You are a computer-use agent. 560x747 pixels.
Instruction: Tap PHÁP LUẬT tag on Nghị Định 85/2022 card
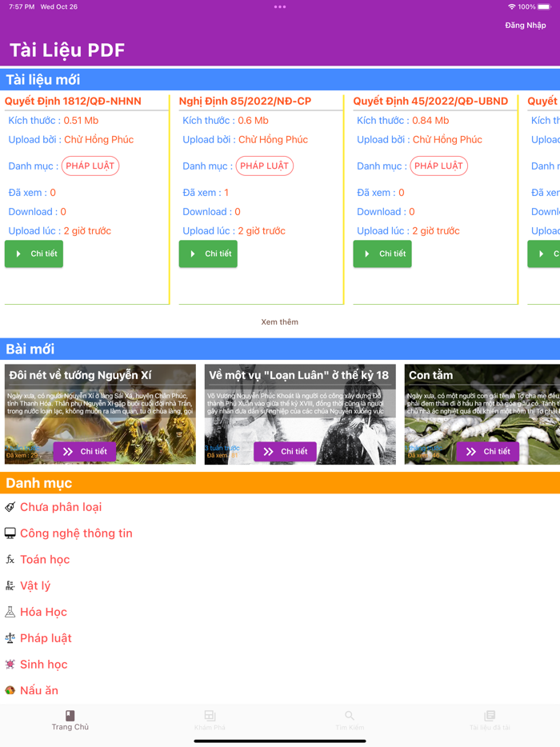pyautogui.click(x=265, y=166)
